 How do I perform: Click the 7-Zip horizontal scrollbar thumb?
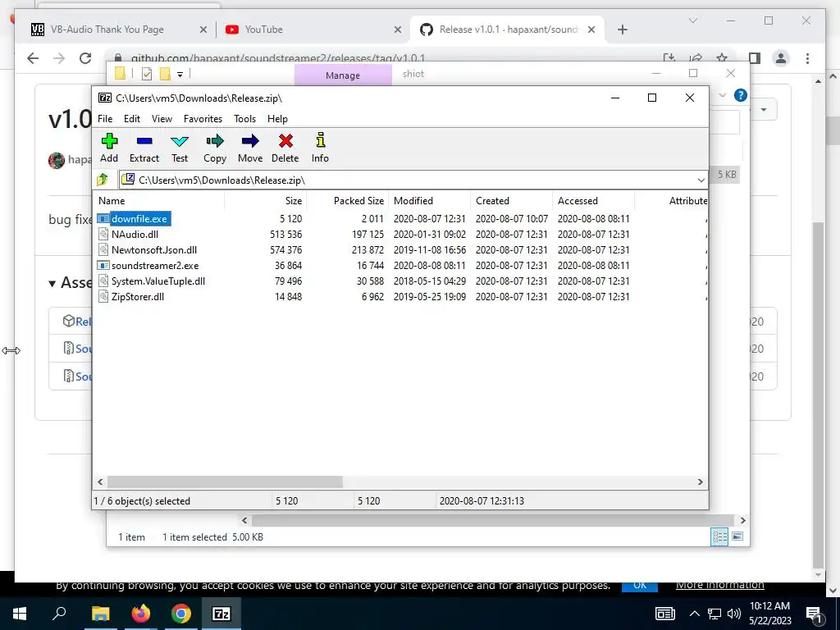click(225, 482)
